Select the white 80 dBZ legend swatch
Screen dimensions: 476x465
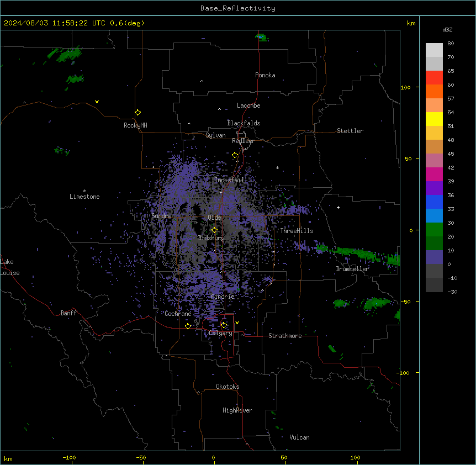(434, 50)
